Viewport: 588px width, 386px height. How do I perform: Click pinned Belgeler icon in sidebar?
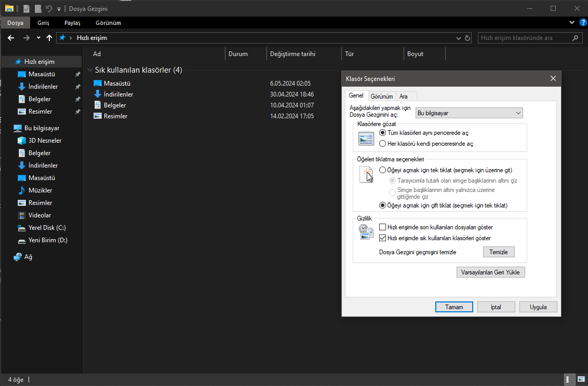point(22,99)
